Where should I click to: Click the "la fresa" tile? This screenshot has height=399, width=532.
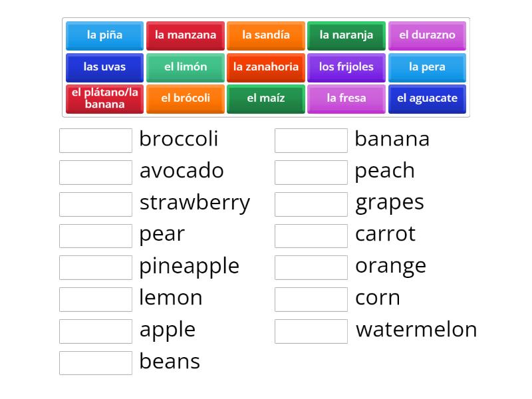point(346,98)
